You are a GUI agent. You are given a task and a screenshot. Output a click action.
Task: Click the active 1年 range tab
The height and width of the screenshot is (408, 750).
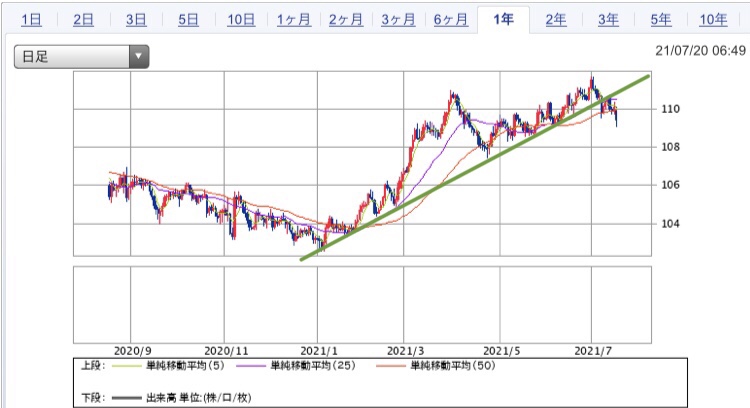504,20
